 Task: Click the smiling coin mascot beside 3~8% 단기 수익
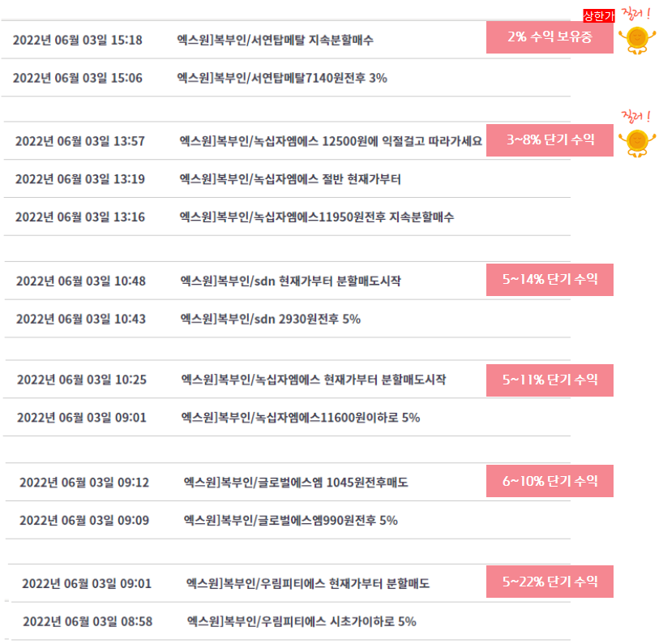pos(637,143)
